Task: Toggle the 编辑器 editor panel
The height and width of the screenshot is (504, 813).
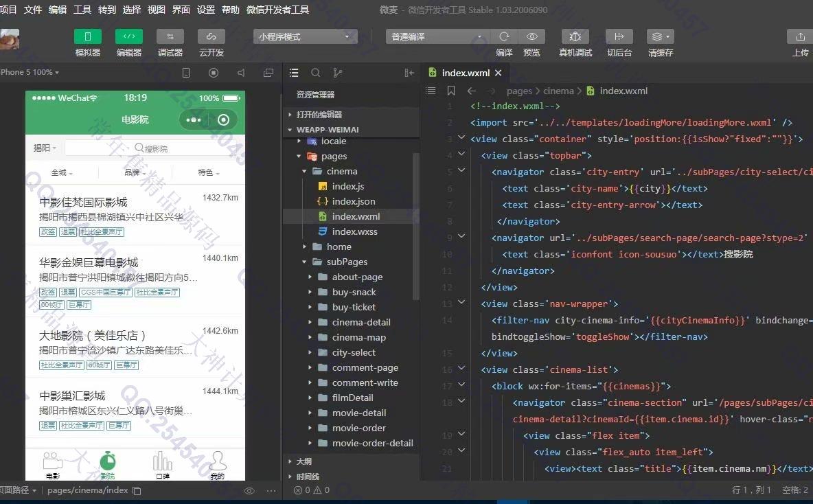Action: pos(128,36)
